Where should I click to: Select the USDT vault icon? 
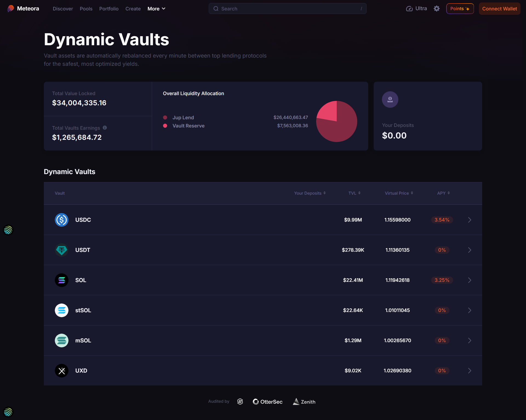tap(61, 250)
